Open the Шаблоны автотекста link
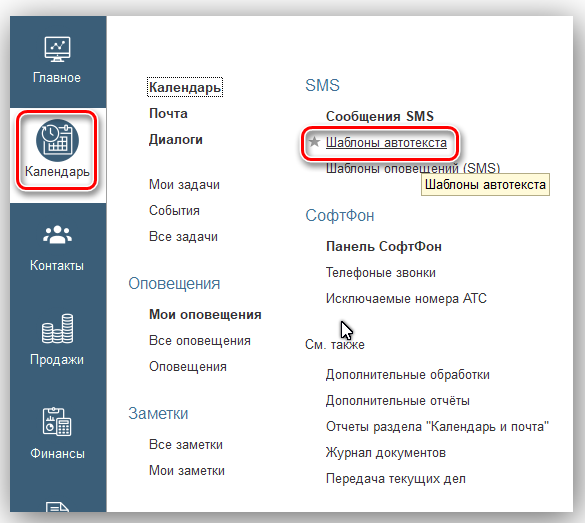Viewport: 585px width, 523px height. click(386, 143)
